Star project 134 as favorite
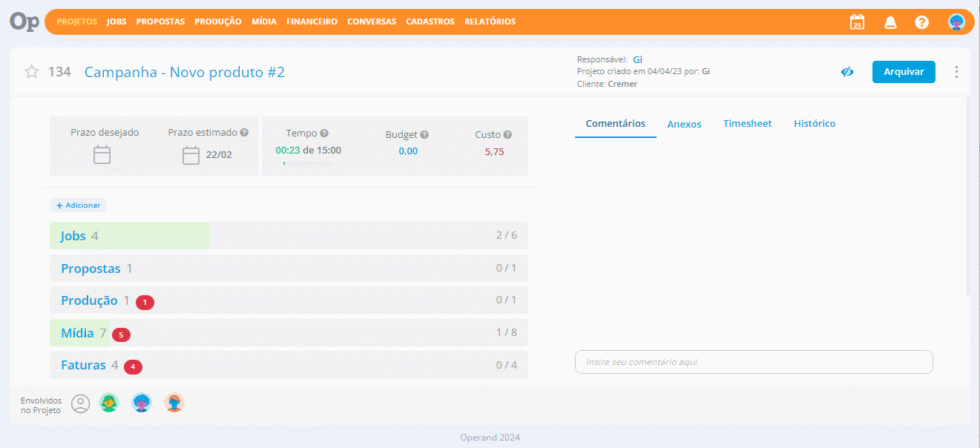 click(31, 72)
